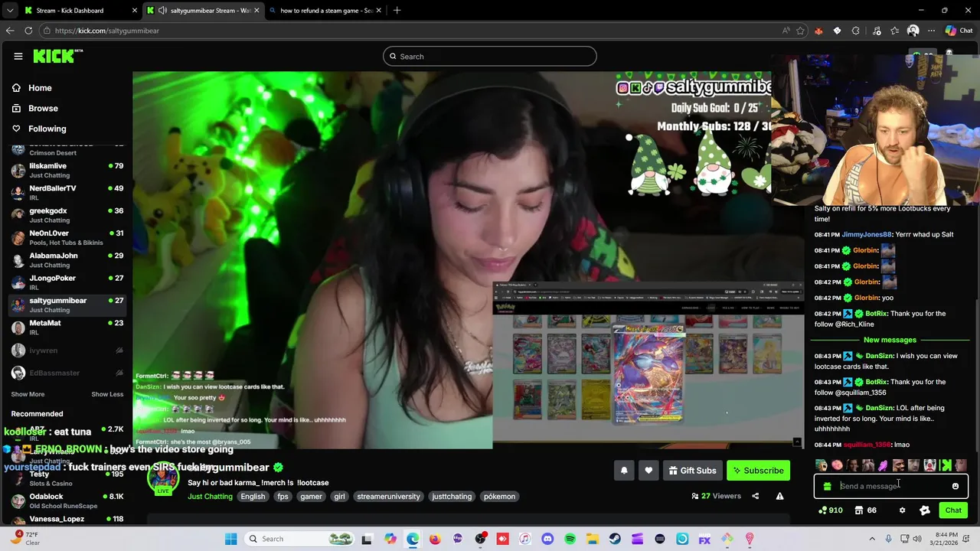
Task: Expand following list with Show More
Action: pos(28,394)
